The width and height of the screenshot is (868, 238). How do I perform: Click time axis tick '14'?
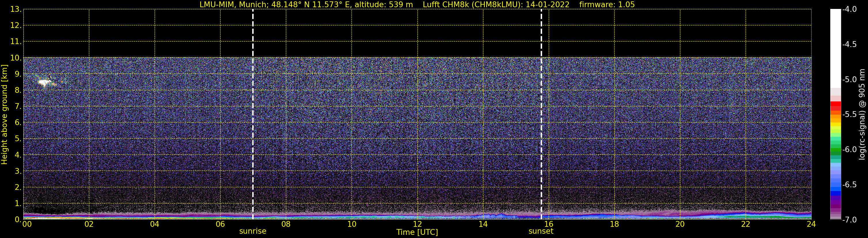pos(483,224)
